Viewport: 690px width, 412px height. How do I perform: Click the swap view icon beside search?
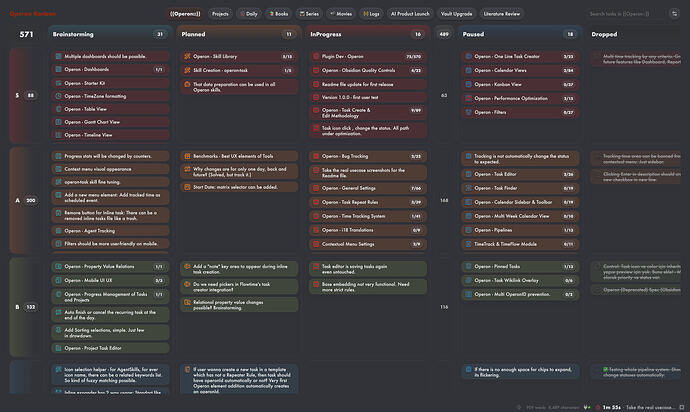coord(674,14)
